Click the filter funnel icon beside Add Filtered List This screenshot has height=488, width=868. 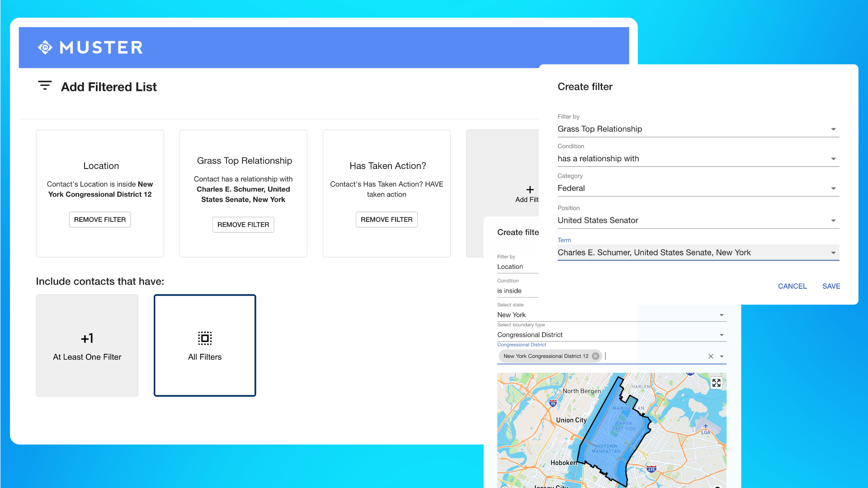(x=44, y=85)
